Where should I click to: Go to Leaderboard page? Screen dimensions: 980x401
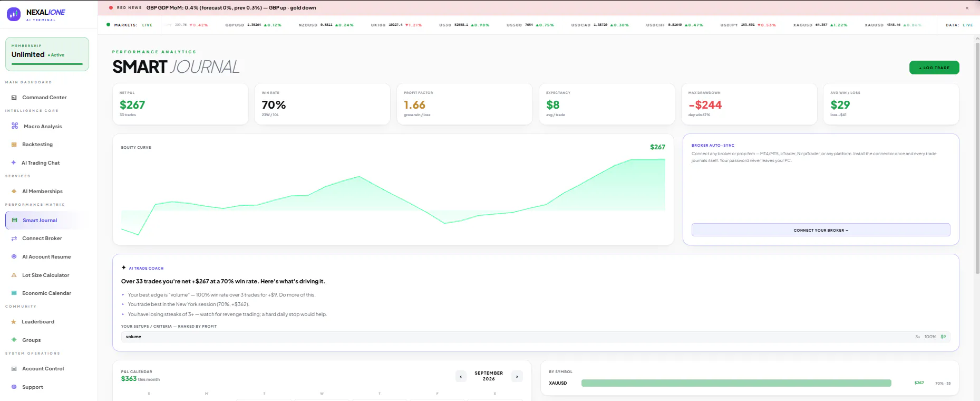[38, 322]
